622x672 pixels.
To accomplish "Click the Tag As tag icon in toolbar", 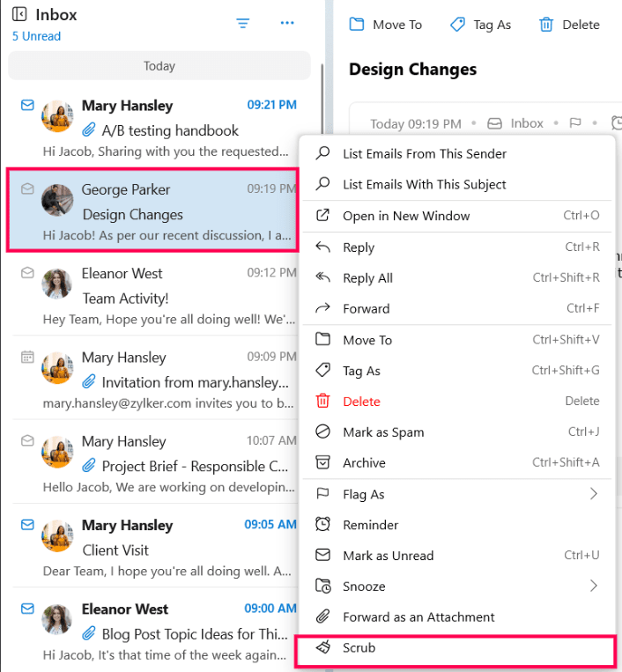I will [457, 25].
